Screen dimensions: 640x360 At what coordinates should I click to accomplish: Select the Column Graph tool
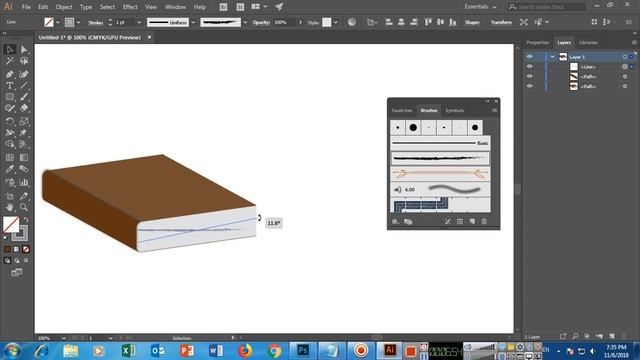(24, 182)
